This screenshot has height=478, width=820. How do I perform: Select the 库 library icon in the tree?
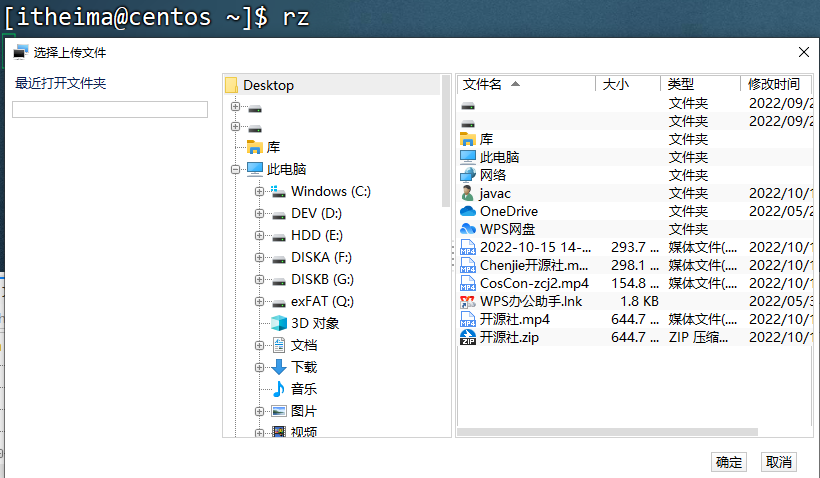point(255,147)
